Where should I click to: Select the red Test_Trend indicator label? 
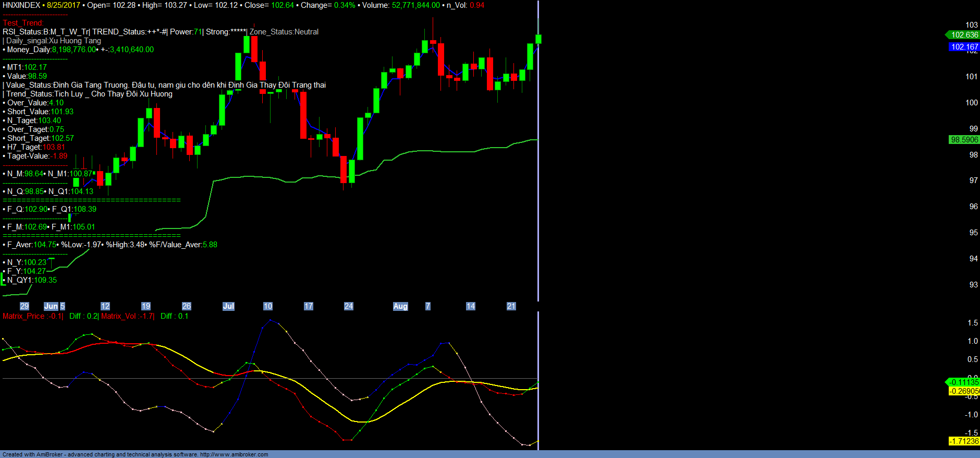[23, 23]
